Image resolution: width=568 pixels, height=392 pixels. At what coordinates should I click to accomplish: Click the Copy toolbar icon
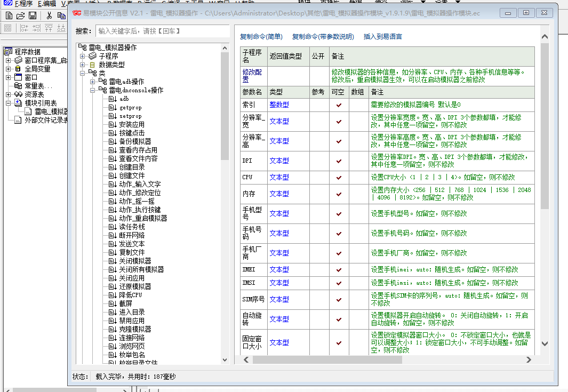[61, 15]
